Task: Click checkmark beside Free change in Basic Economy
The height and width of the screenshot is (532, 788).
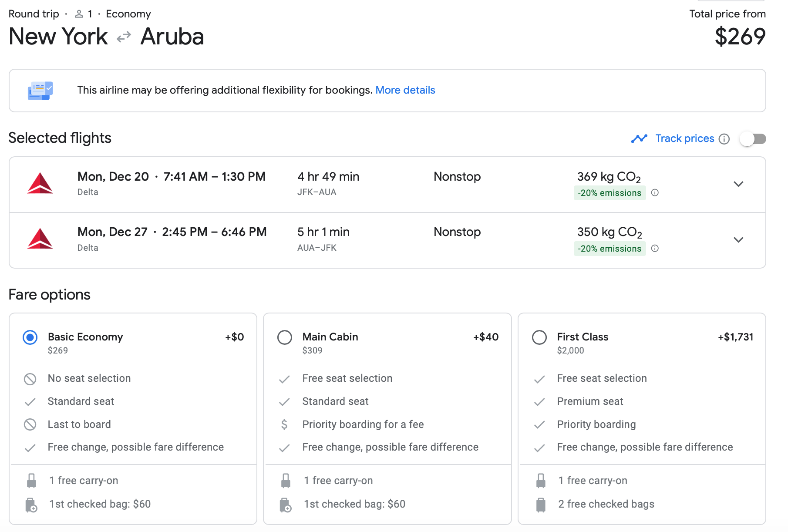Action: [x=30, y=448]
